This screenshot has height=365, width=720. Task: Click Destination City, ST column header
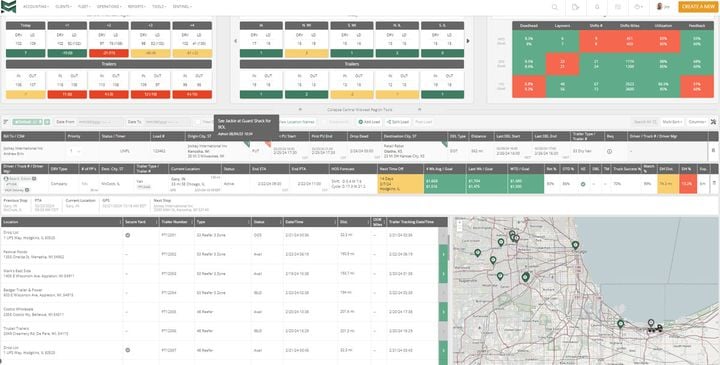(414, 136)
